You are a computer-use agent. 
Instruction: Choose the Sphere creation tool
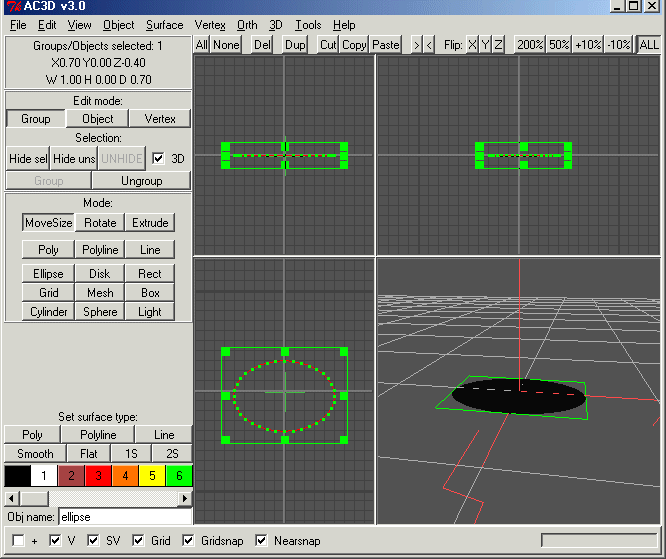coord(100,312)
